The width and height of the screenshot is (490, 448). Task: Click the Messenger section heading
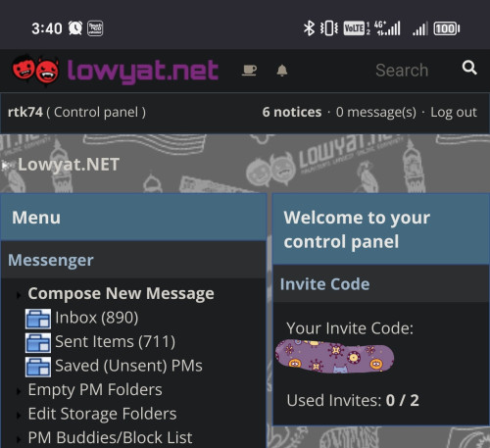[x=51, y=261]
